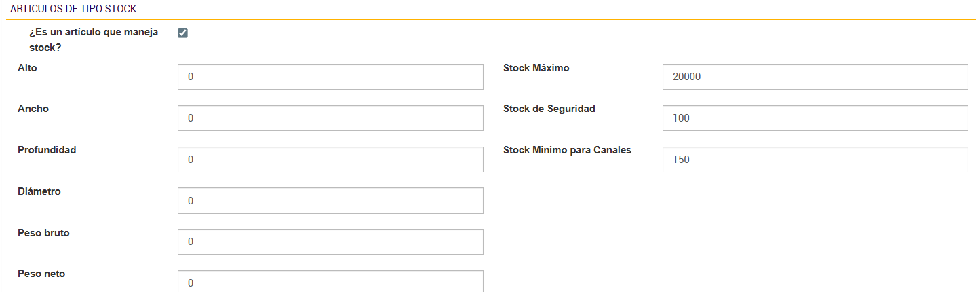
Task: Focus the Ancho text box
Action: tap(330, 118)
